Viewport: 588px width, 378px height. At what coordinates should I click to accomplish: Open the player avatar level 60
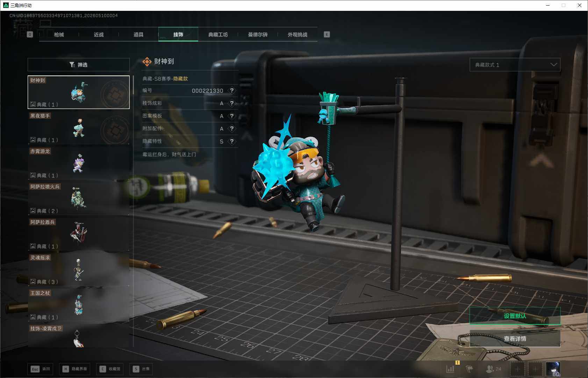(553, 369)
